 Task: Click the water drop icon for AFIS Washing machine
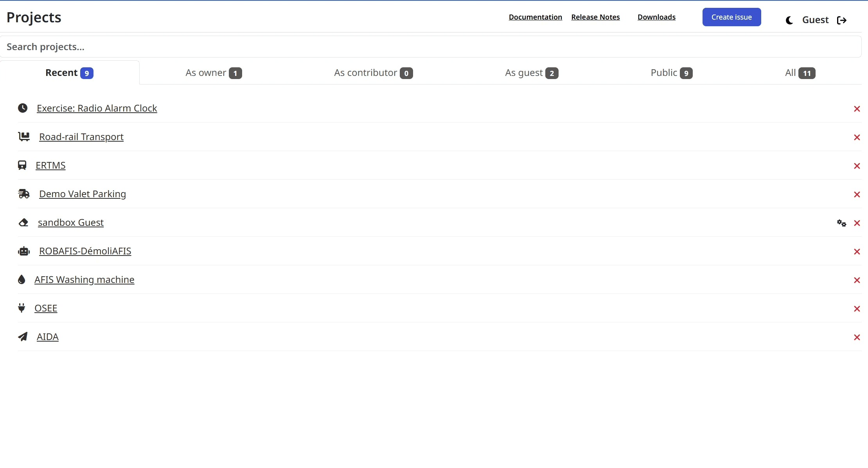pos(22,279)
